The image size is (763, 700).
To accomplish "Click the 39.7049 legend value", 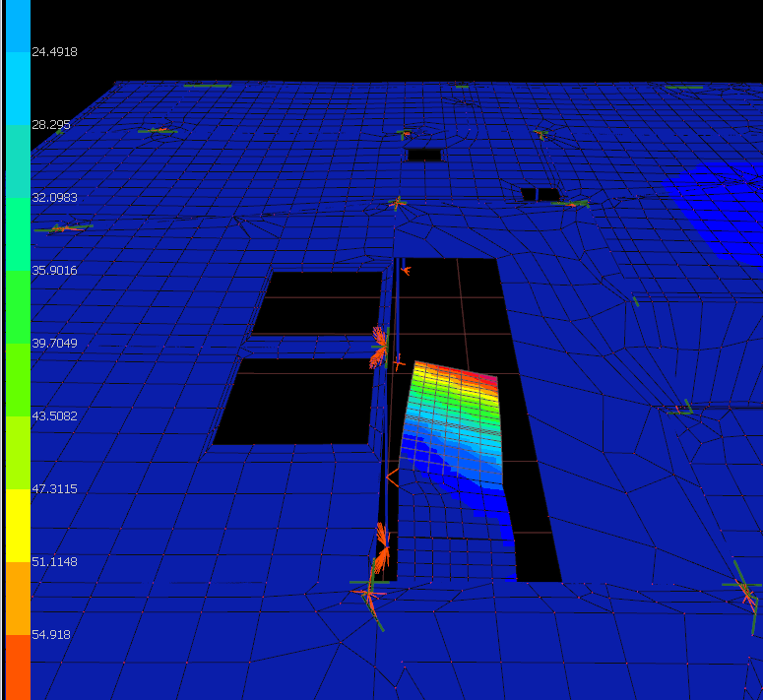I will coord(54,344).
